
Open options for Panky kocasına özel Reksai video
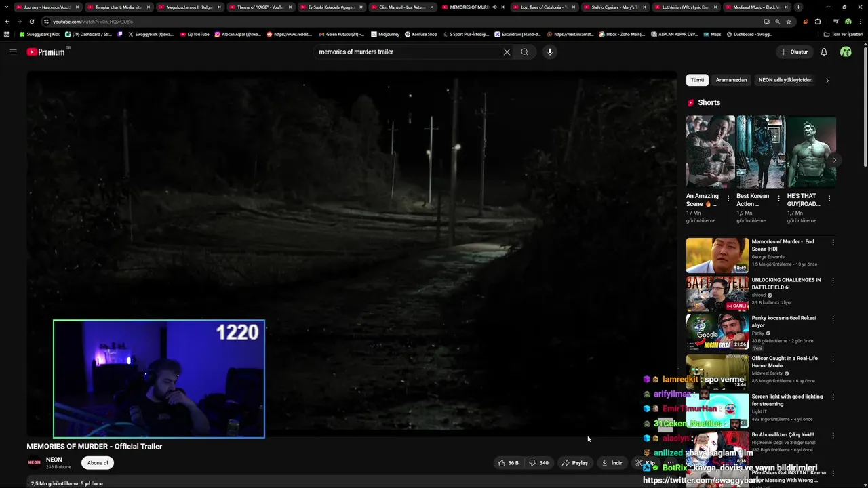tap(833, 318)
